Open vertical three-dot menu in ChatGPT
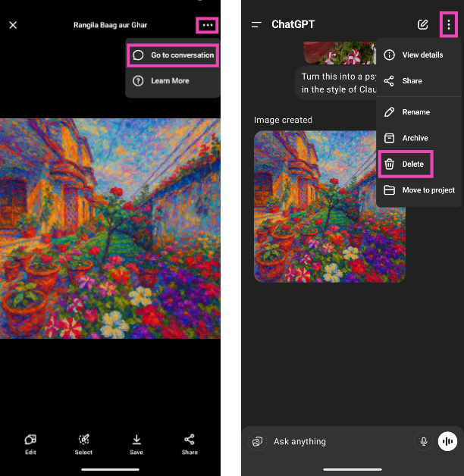464x476 pixels. (x=449, y=25)
